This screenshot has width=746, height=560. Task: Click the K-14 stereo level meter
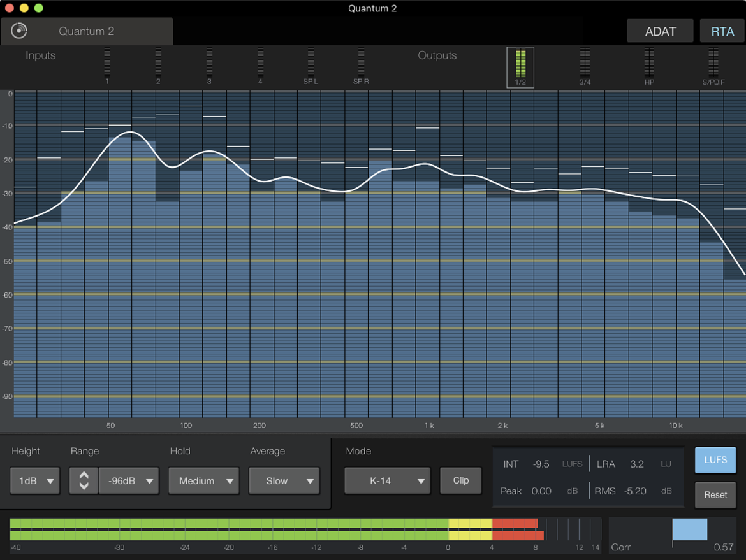[305, 529]
